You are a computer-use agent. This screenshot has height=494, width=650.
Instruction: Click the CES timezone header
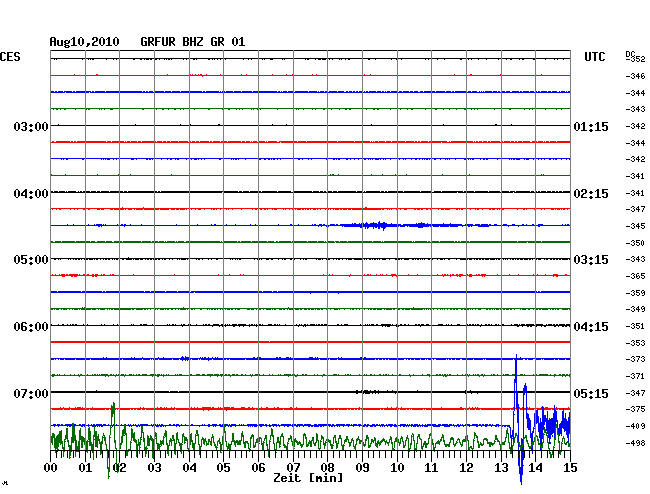tap(10, 57)
